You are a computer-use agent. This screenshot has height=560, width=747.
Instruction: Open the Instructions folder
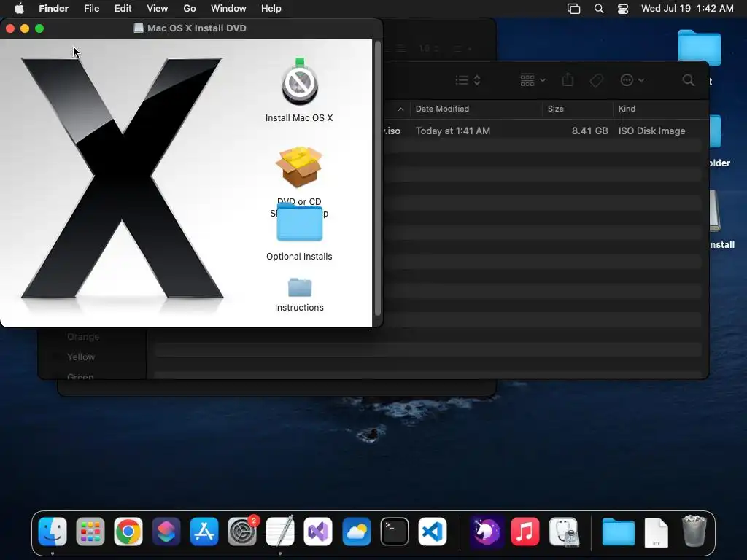tap(300, 287)
